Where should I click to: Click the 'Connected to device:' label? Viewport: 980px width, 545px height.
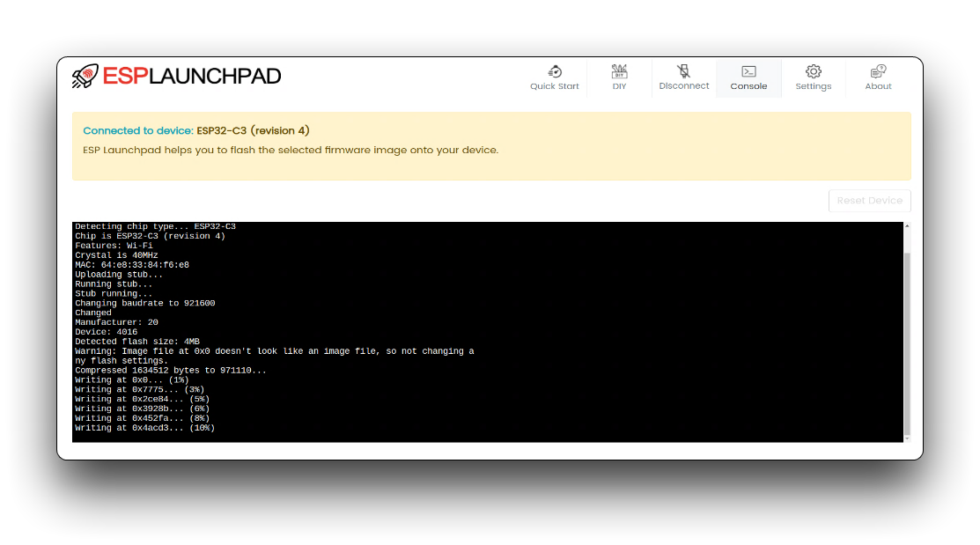pyautogui.click(x=138, y=130)
